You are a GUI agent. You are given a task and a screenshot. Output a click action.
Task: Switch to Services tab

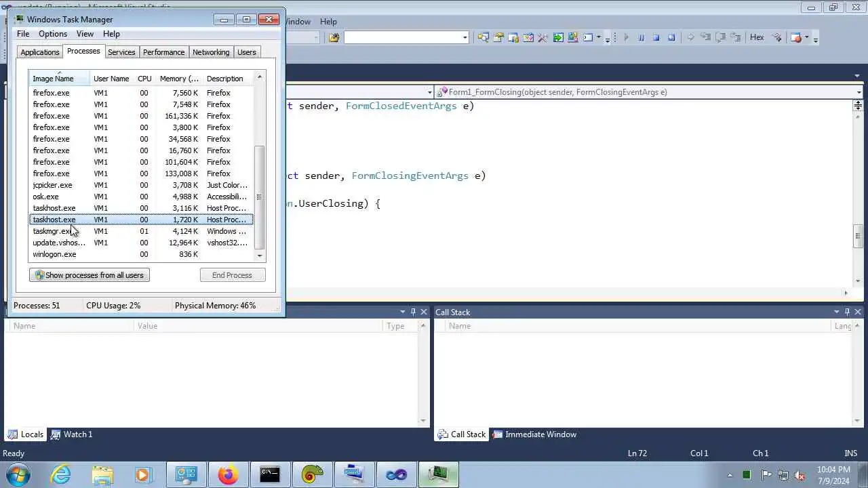click(x=121, y=52)
